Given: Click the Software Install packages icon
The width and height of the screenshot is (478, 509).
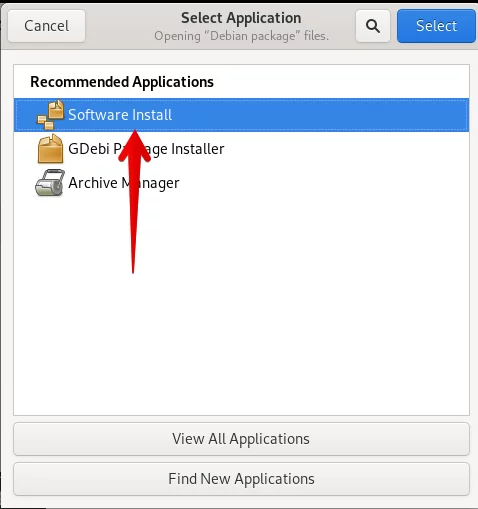Looking at the screenshot, I should pos(50,115).
